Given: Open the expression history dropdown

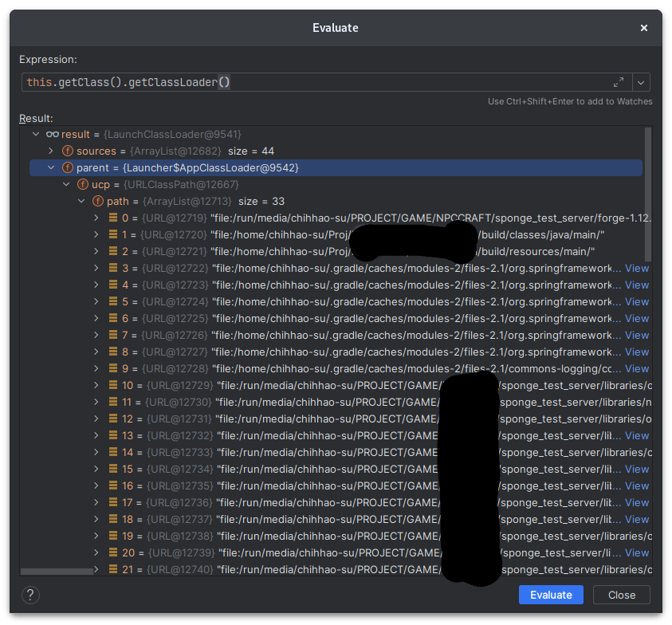Looking at the screenshot, I should pos(641,82).
